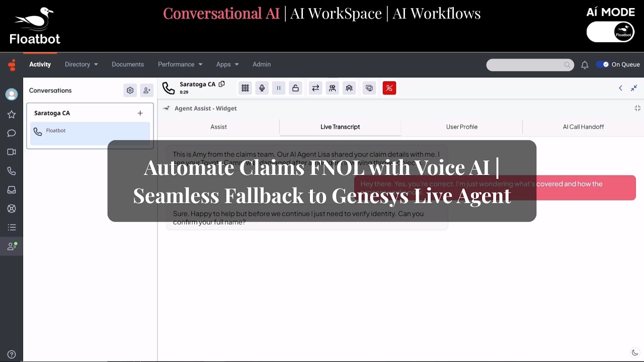This screenshot has width=644, height=362.
Task: Open the Documents menu
Action: click(x=128, y=64)
